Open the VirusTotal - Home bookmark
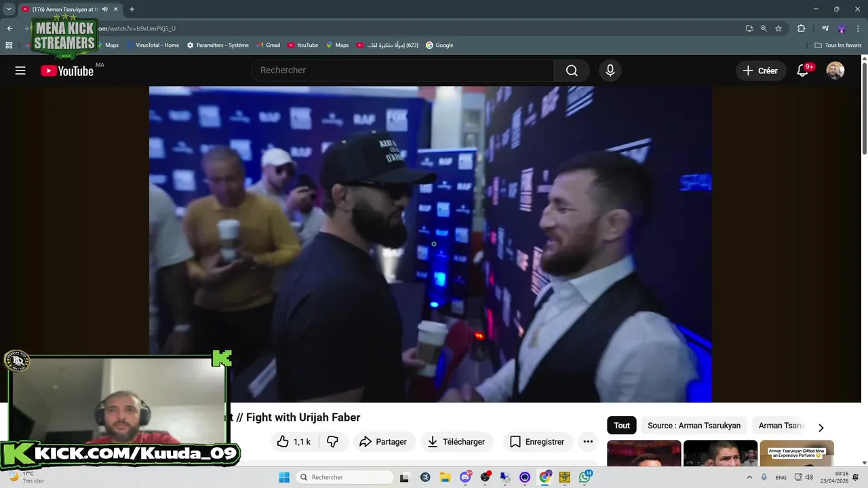The image size is (868, 488). (x=152, y=45)
